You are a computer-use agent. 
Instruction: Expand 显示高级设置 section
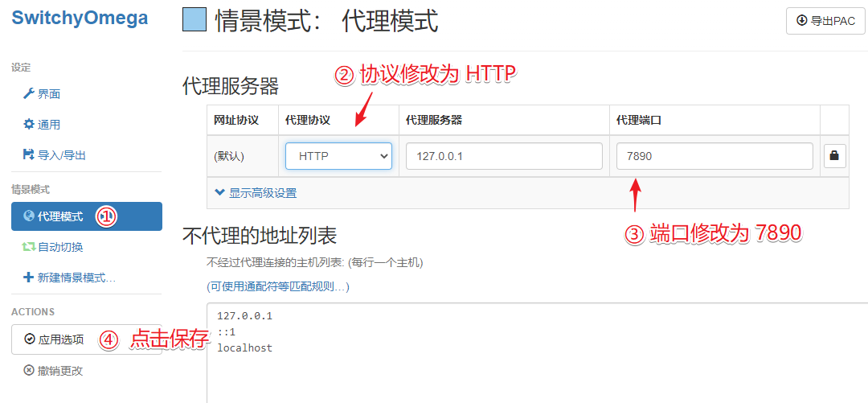256,193
